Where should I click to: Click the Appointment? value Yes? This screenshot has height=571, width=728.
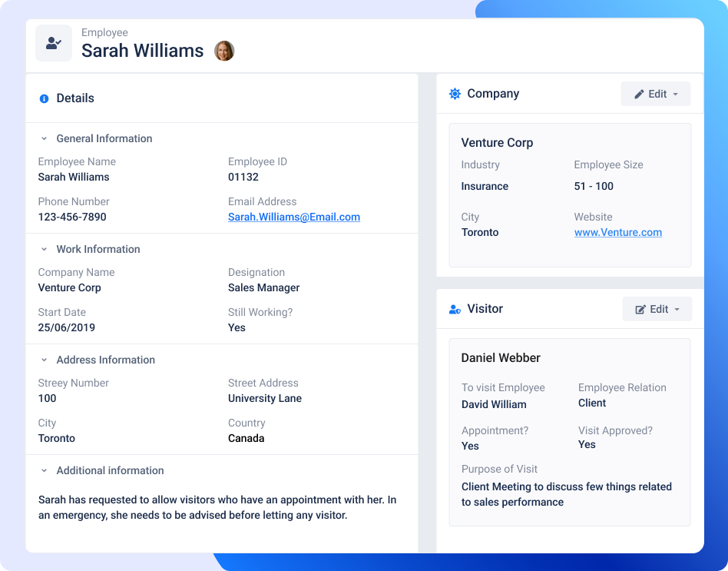(x=470, y=446)
